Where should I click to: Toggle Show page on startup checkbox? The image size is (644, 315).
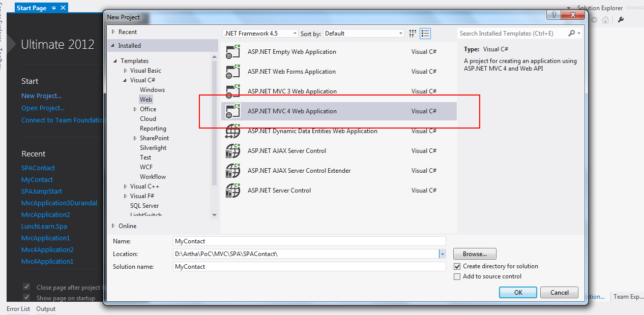pyautogui.click(x=26, y=297)
